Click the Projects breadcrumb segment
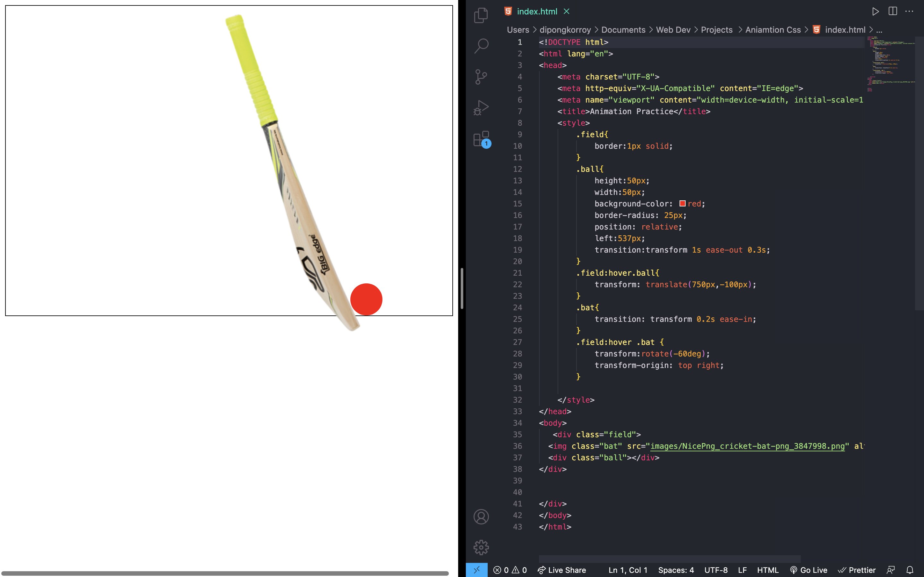 pos(716,30)
